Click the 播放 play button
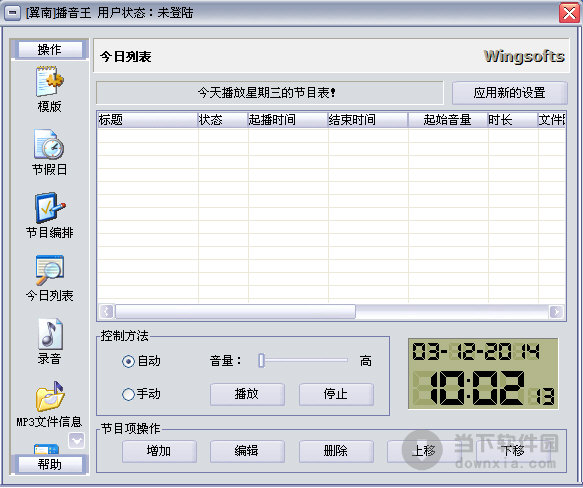The width and height of the screenshot is (583, 488). [247, 394]
